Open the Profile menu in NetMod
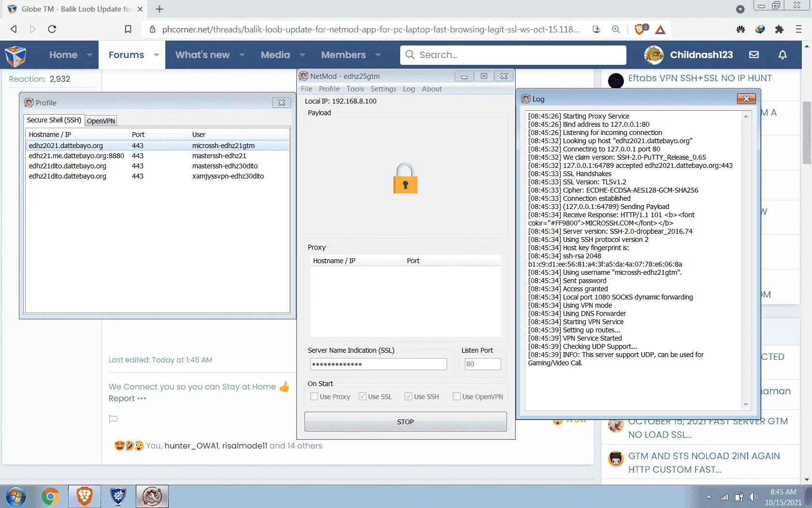The height and width of the screenshot is (508, 812). click(x=329, y=89)
